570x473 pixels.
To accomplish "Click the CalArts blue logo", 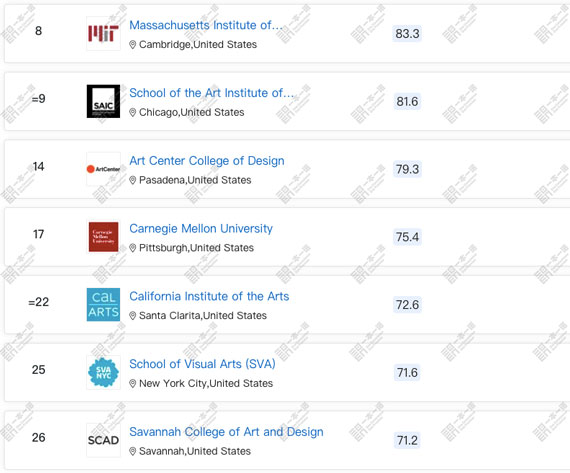I will tap(103, 305).
